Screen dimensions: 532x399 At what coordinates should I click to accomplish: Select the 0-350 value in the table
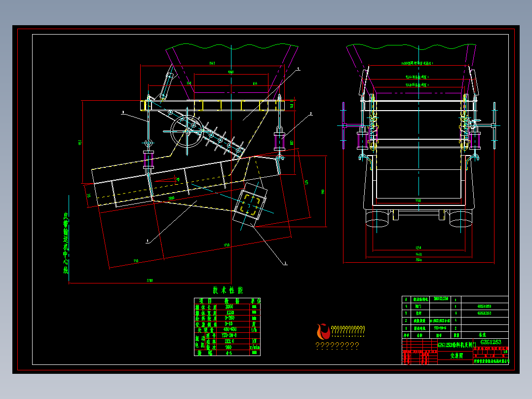pos(229,318)
